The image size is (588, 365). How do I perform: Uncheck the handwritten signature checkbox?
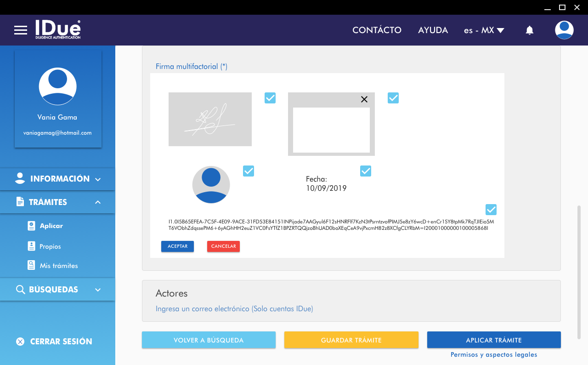pyautogui.click(x=270, y=98)
